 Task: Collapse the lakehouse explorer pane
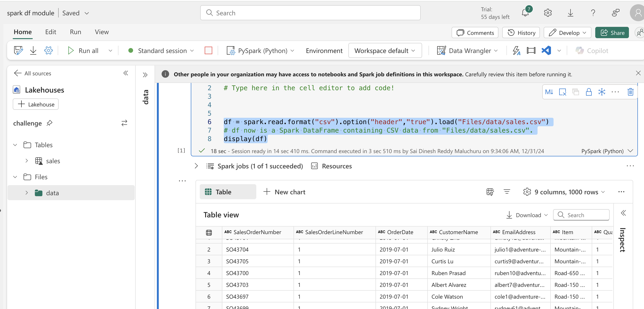[x=126, y=73]
